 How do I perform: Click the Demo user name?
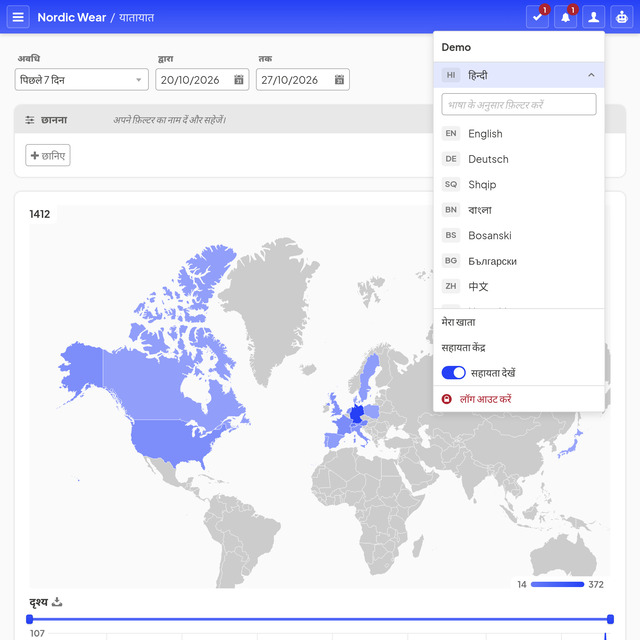[x=456, y=47]
